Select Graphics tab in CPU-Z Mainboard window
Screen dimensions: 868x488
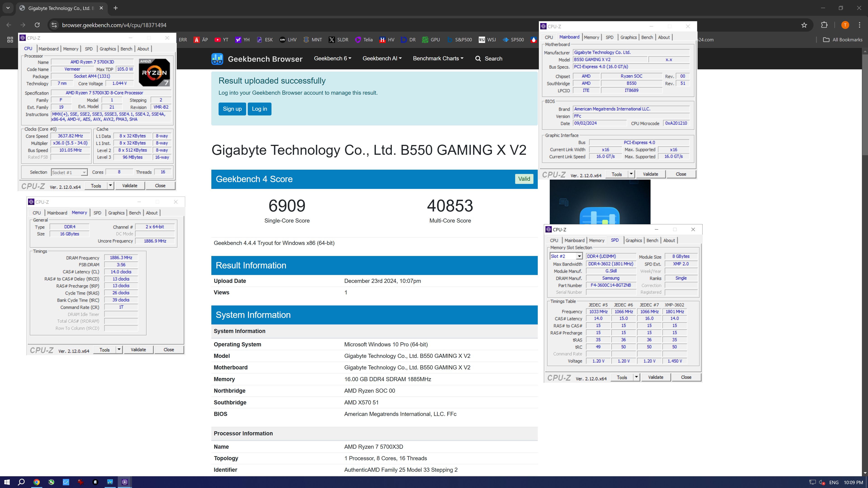pos(628,37)
